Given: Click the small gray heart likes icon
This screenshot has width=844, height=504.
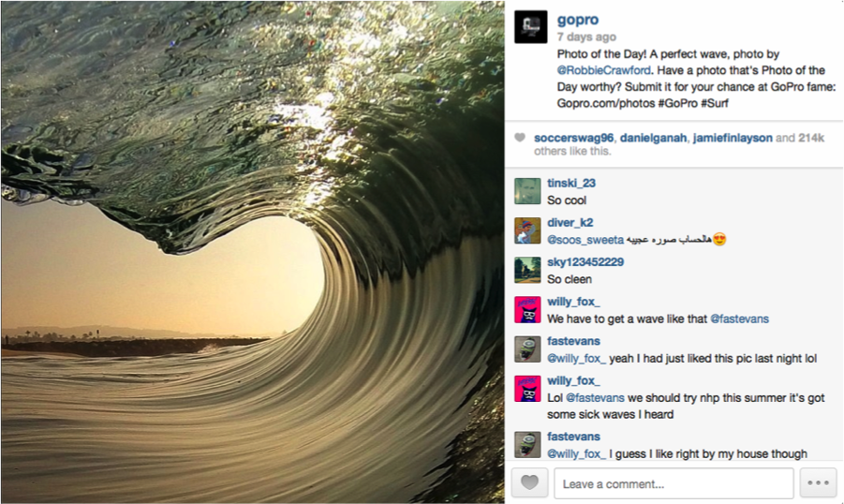Looking at the screenshot, I should 520,138.
